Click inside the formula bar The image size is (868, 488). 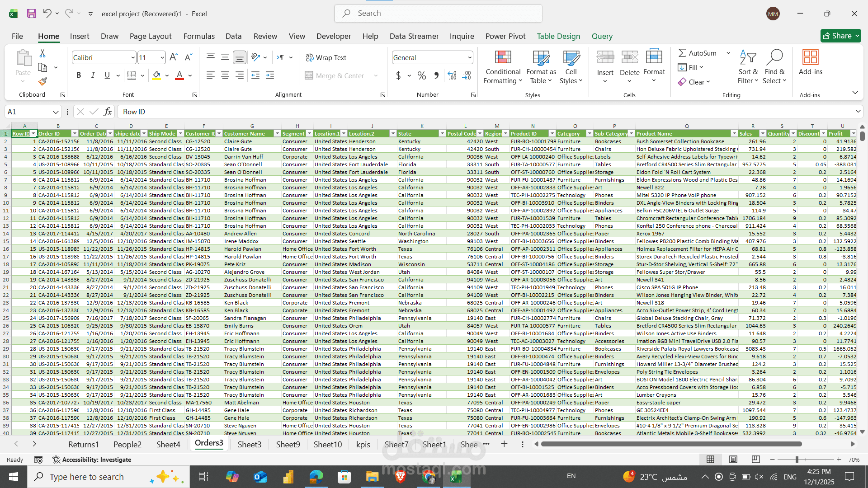[271, 111]
